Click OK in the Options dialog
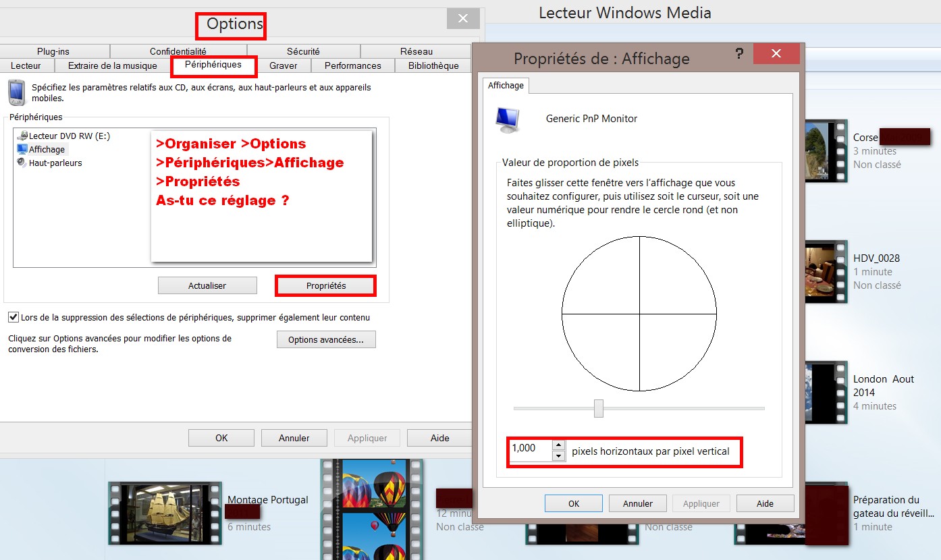Screen dimensions: 941x560 [221, 438]
